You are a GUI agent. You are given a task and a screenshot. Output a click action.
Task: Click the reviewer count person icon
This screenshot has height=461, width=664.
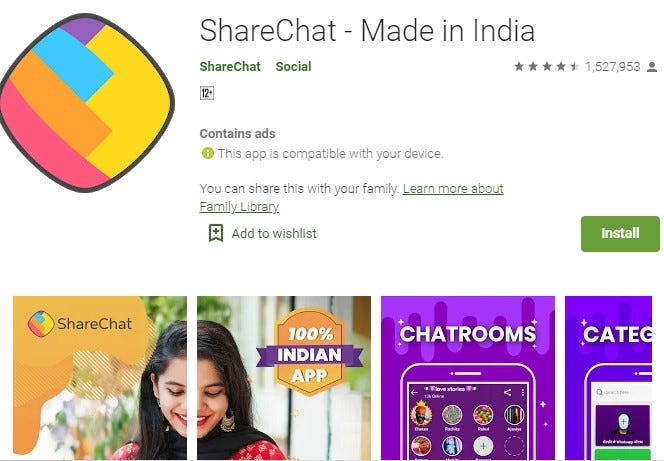click(652, 67)
